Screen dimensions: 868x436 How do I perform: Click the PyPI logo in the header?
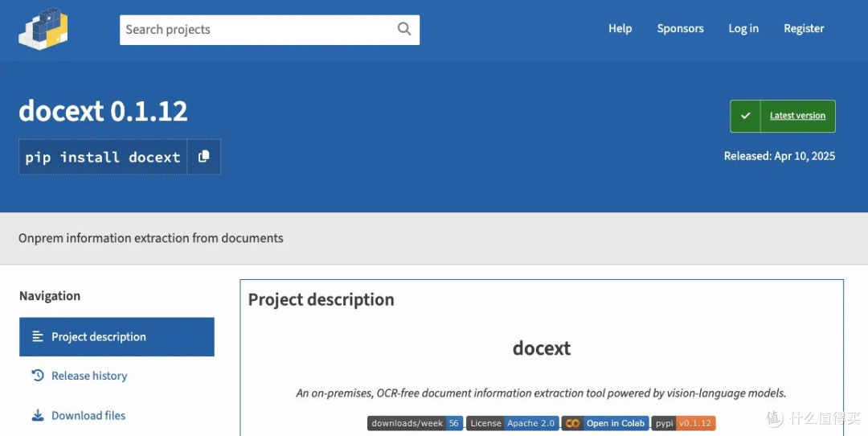(x=43, y=29)
